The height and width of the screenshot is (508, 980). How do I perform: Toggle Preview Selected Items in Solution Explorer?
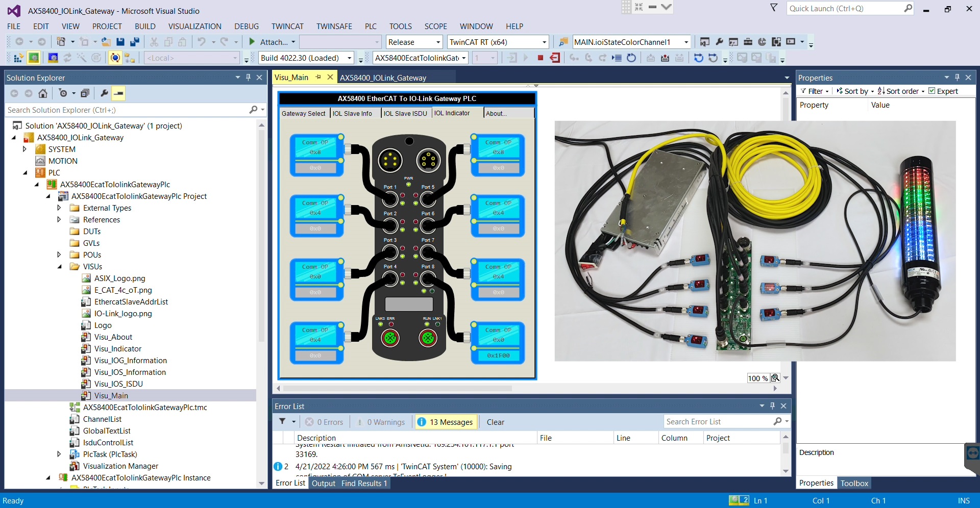[118, 93]
